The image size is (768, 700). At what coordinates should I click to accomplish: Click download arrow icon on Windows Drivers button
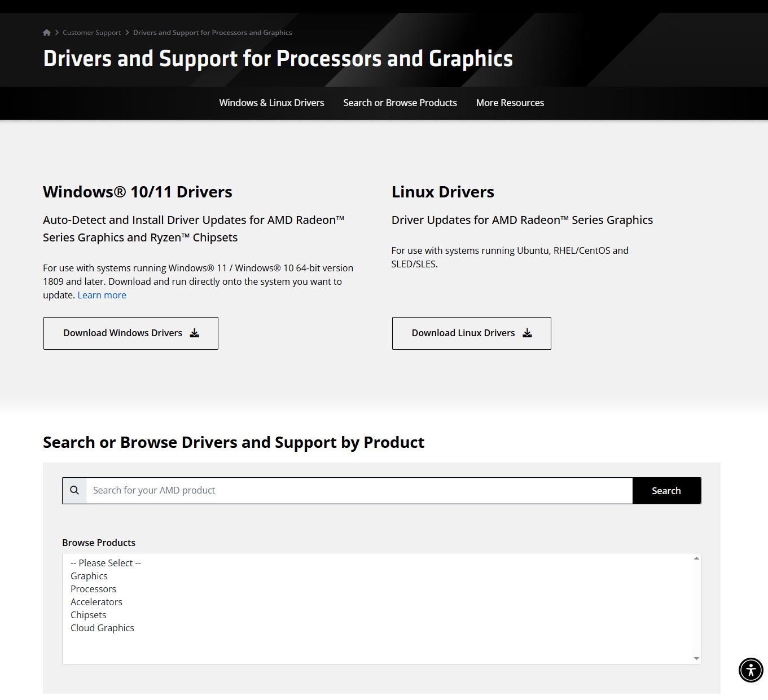tap(194, 333)
